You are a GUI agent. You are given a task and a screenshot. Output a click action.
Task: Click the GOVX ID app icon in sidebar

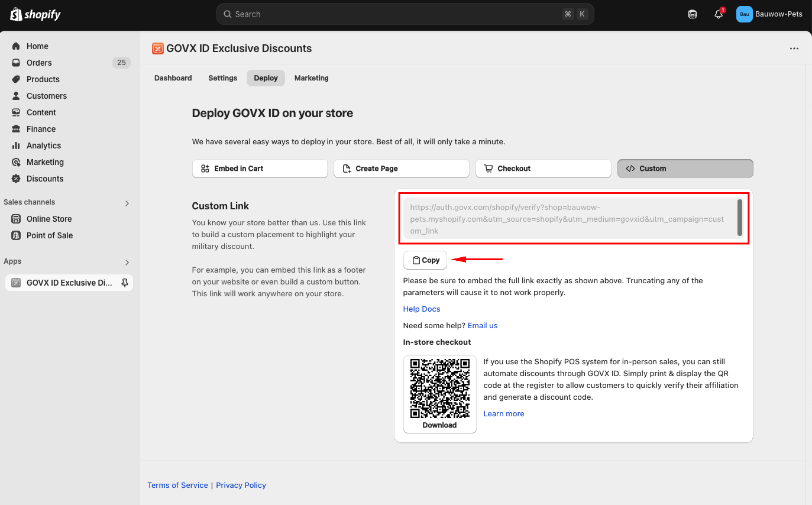point(16,283)
